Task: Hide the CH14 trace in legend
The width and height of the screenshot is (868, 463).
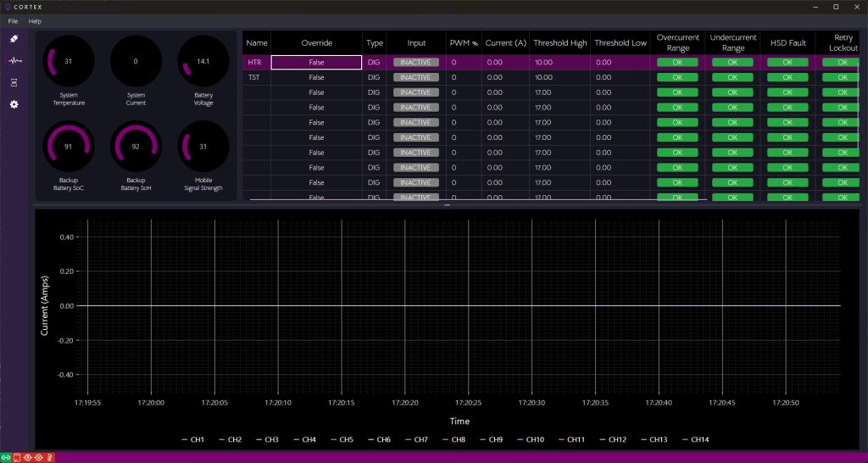Action: [695, 439]
